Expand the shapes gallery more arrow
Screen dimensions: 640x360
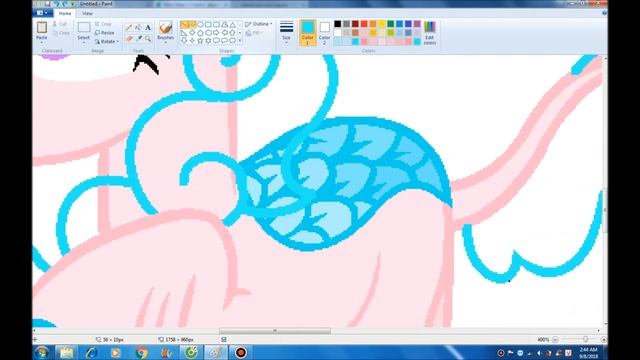pos(240,40)
